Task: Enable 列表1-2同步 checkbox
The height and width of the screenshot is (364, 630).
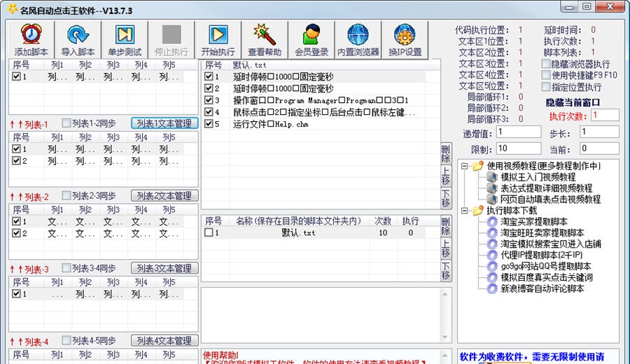Action: point(66,123)
